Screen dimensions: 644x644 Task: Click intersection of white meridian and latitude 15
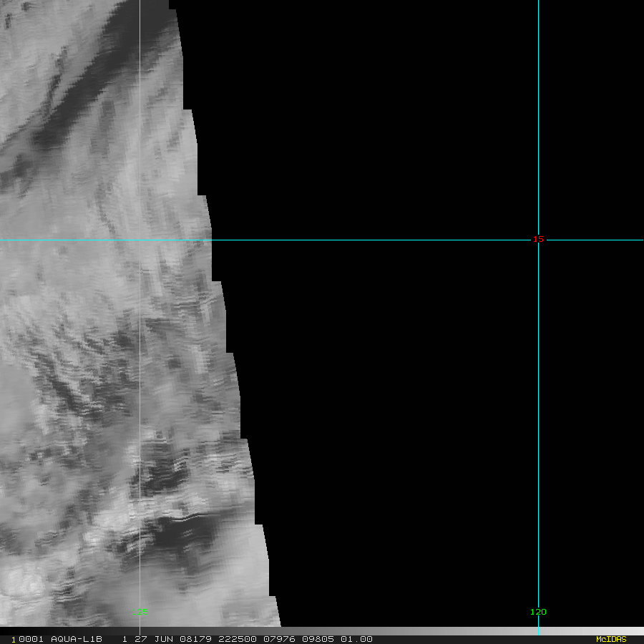(140, 240)
